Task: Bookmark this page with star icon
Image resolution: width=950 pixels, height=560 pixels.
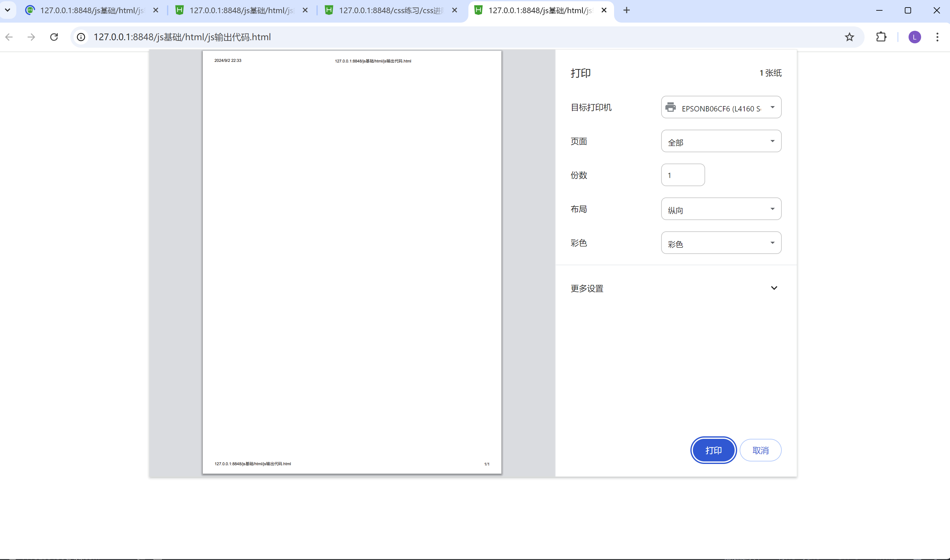Action: click(849, 37)
